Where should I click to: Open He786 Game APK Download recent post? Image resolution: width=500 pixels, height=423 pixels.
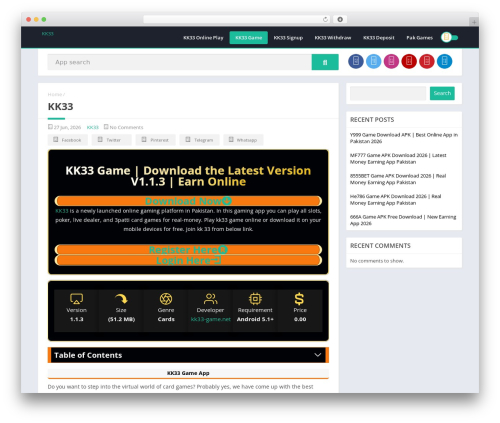(395, 200)
